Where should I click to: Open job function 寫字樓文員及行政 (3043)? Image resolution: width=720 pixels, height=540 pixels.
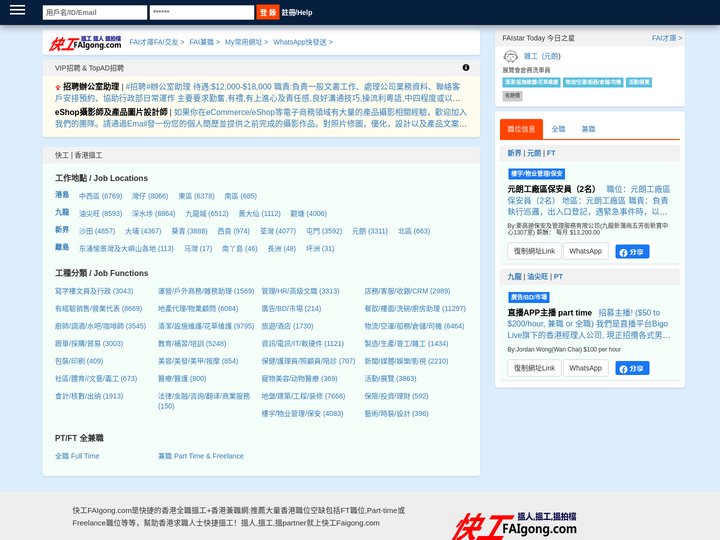[x=94, y=291]
